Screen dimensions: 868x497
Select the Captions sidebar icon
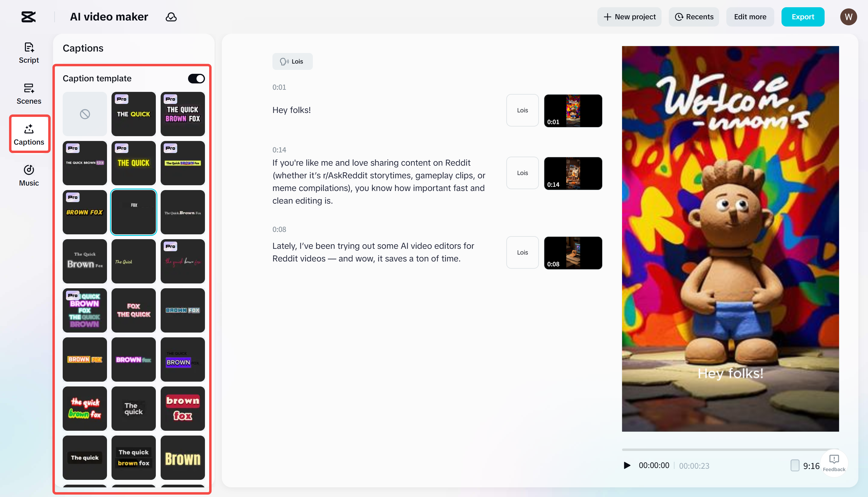click(x=29, y=134)
